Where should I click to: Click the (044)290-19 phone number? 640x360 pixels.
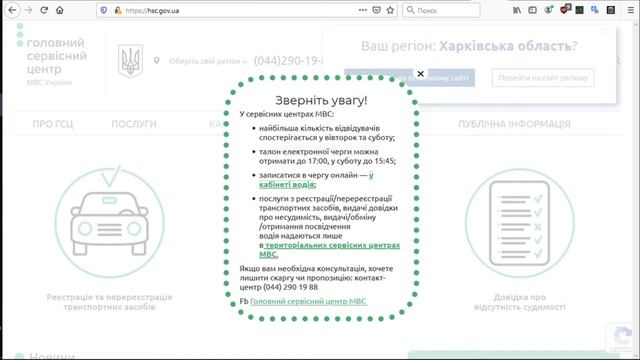pos(288,61)
